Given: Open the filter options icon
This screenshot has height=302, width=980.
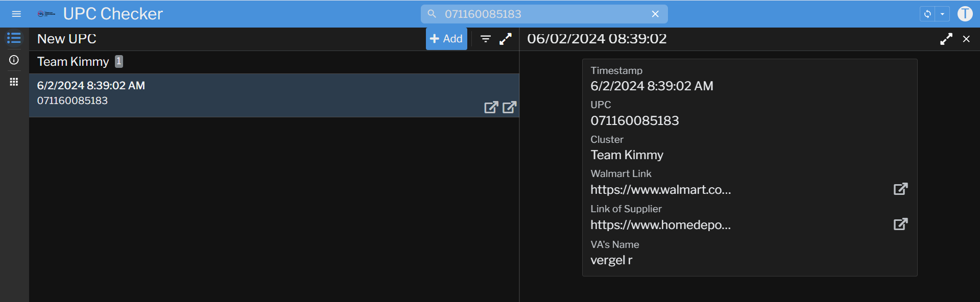Looking at the screenshot, I should [485, 39].
